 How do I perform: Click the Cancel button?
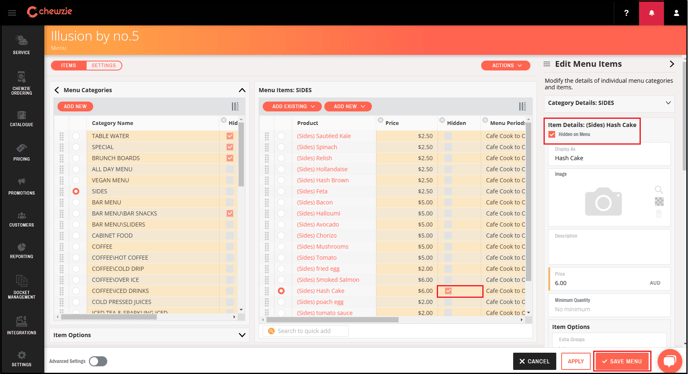pyautogui.click(x=534, y=361)
